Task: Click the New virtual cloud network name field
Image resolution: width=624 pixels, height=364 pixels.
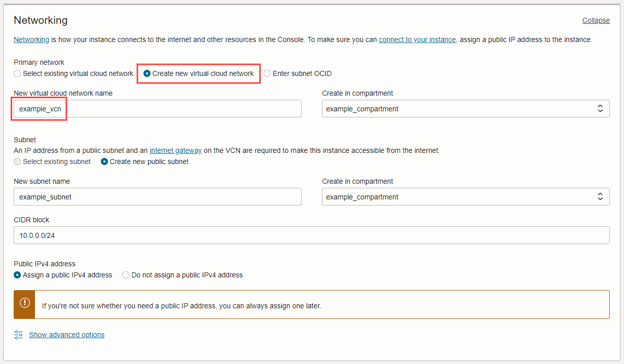Action: tap(158, 109)
